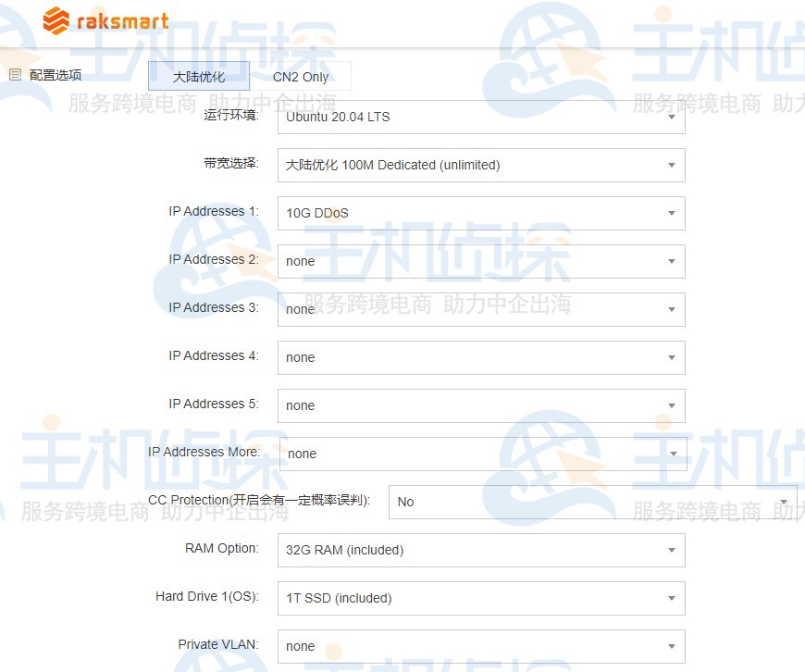Image resolution: width=805 pixels, height=672 pixels.
Task: Open the IP Addresses 4 dropdown
Action: click(481, 357)
